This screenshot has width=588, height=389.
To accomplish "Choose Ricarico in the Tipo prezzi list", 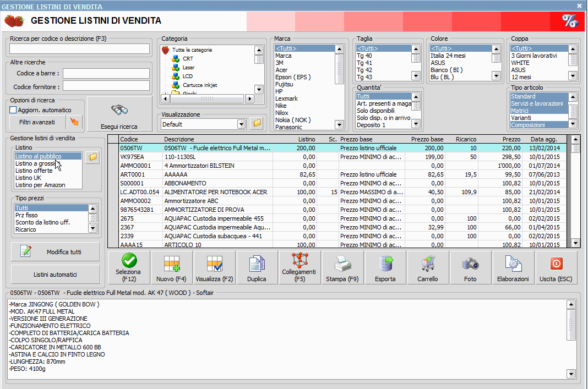I will tap(26, 229).
